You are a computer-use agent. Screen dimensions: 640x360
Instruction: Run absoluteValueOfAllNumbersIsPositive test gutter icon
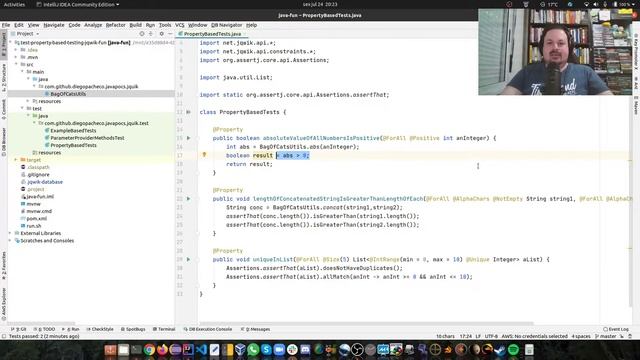189,138
